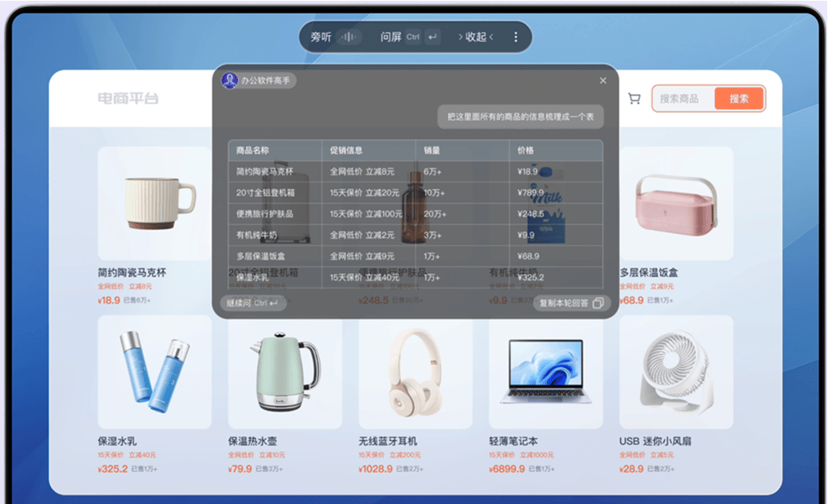Collapse the floating bar with 收起

(x=475, y=37)
